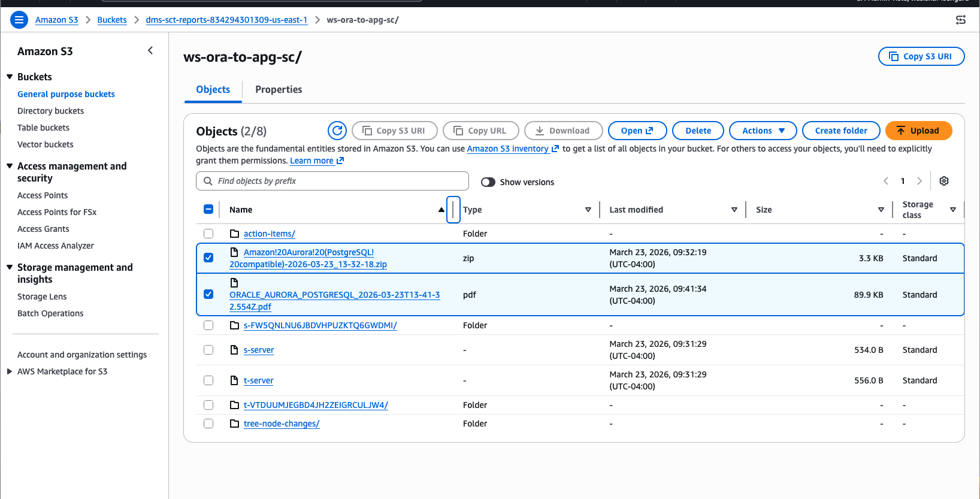Check the tree-node-changes/ row checkbox
Screen dimensions: 980x499
coord(208,424)
